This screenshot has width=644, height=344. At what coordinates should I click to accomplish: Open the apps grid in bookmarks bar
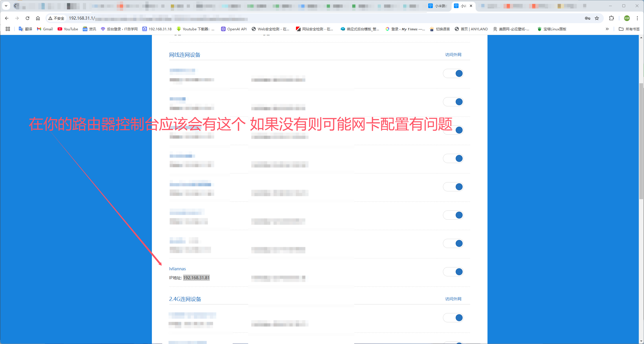(8, 29)
